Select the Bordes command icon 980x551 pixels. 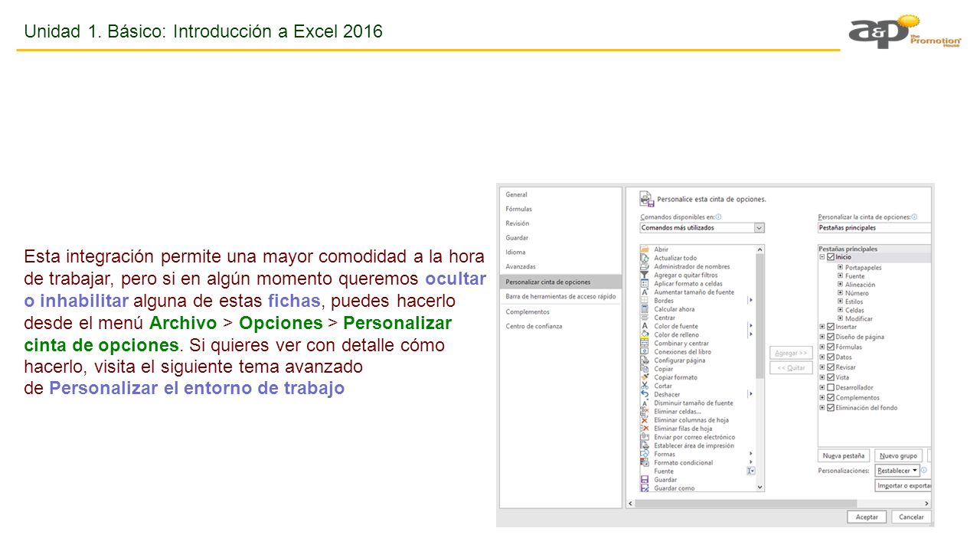click(645, 301)
